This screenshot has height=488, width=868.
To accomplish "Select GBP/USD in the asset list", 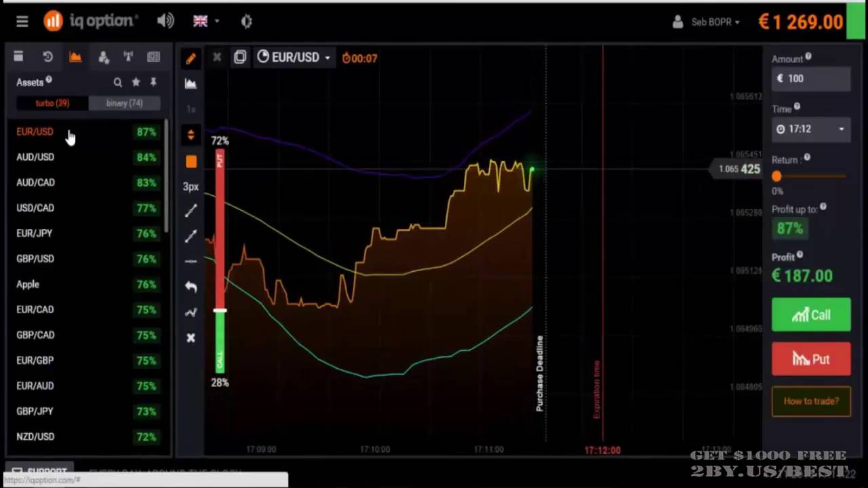I will [x=87, y=259].
